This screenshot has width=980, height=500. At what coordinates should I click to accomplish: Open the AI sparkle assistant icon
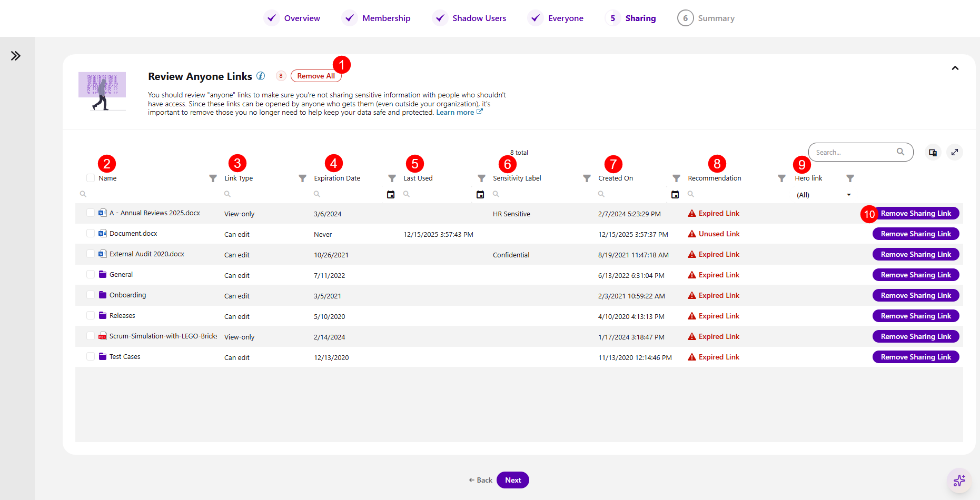pyautogui.click(x=959, y=481)
